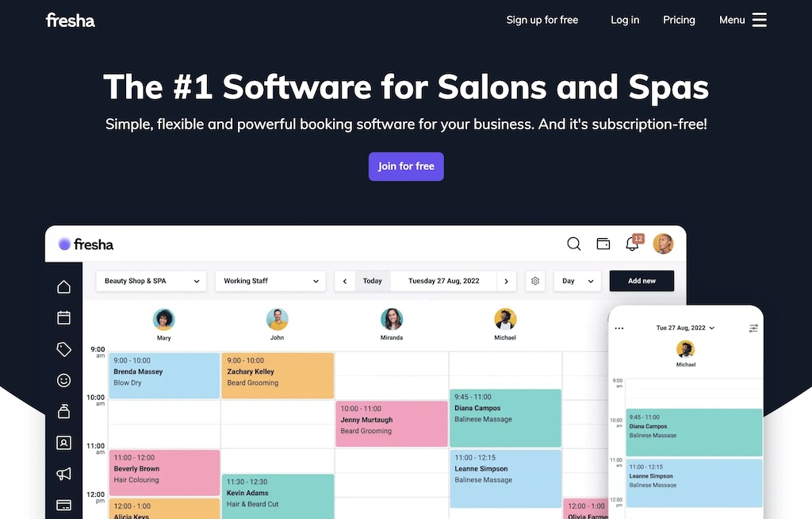Open the calendar settings gear
Image resolution: width=812 pixels, height=519 pixels.
534,281
